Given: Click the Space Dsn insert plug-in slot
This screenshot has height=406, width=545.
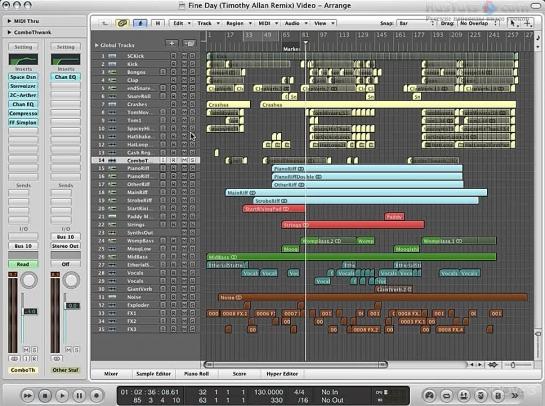Looking at the screenshot, I should (23, 77).
